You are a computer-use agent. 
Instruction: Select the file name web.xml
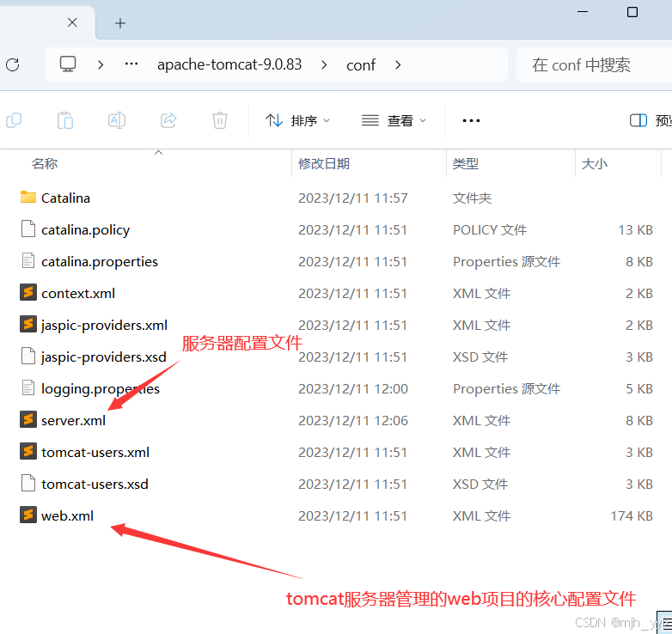(x=67, y=515)
